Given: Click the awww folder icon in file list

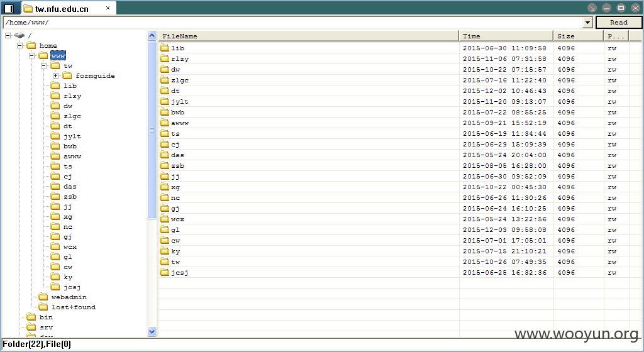Looking at the screenshot, I should pos(165,123).
